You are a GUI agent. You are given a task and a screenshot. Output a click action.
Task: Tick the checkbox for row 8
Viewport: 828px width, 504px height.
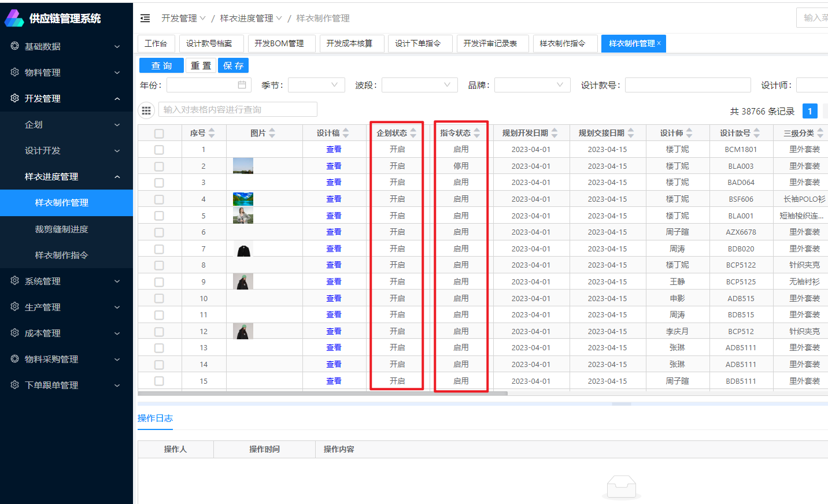(159, 265)
